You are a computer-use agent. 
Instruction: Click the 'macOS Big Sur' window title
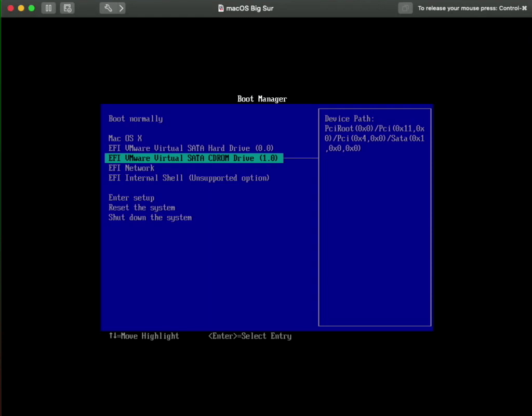coord(250,8)
